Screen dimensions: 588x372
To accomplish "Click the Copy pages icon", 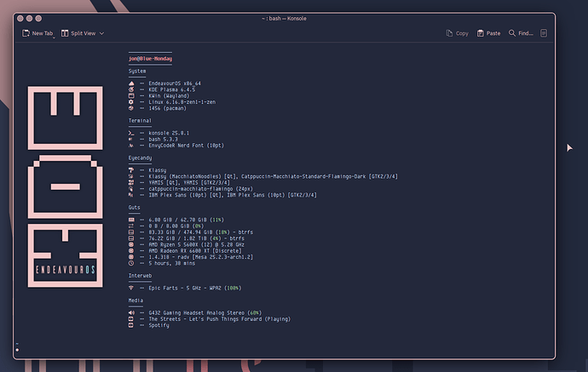I will 449,33.
